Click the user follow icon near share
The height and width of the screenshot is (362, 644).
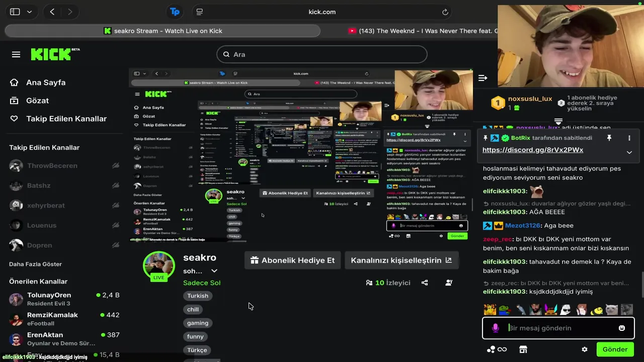tap(449, 283)
